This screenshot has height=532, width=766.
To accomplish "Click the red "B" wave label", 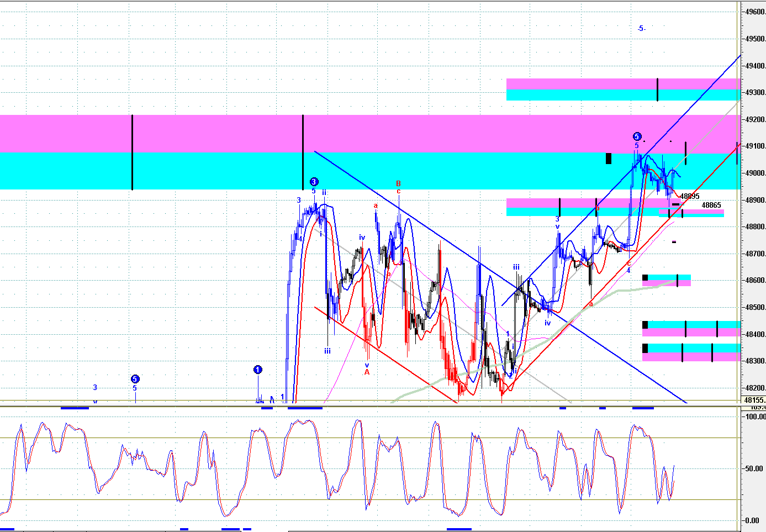I will click(398, 183).
